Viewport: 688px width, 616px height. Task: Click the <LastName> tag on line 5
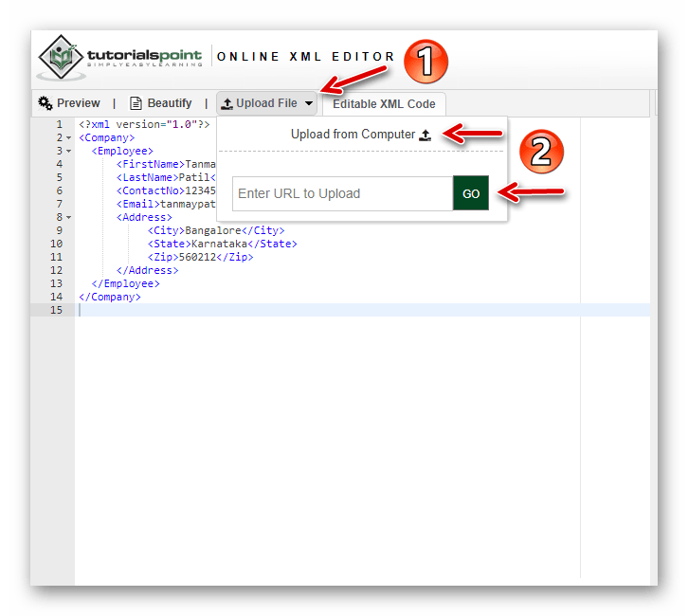[x=148, y=177]
